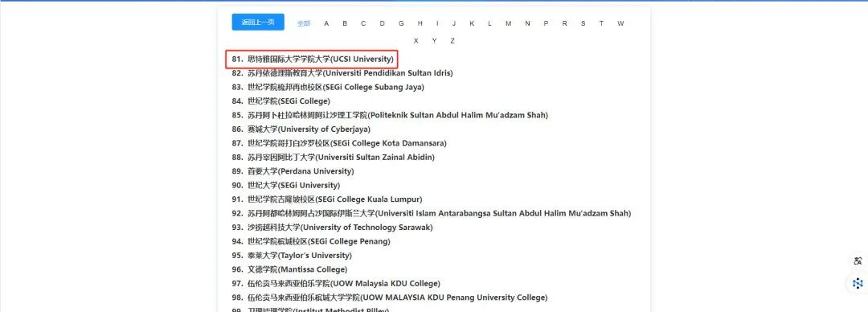Filter list by letter T
The image size is (868, 312).
tap(601, 23)
